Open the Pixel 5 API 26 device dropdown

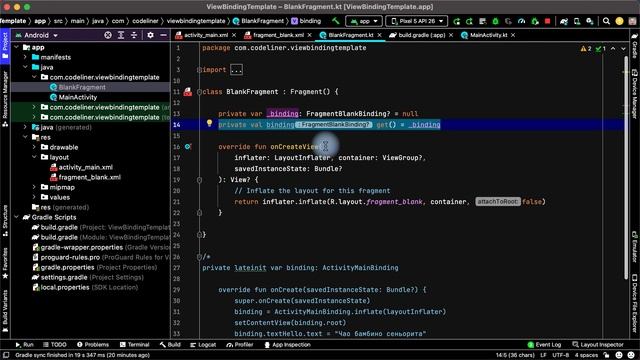coord(416,21)
